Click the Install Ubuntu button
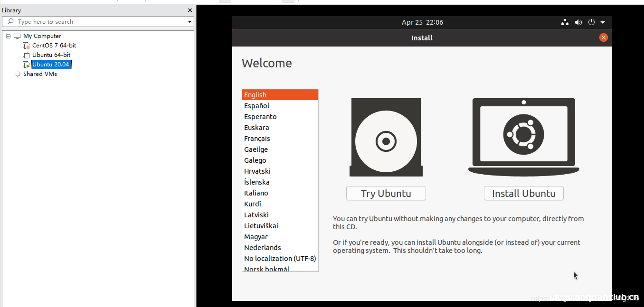The height and width of the screenshot is (307, 644). click(x=523, y=193)
